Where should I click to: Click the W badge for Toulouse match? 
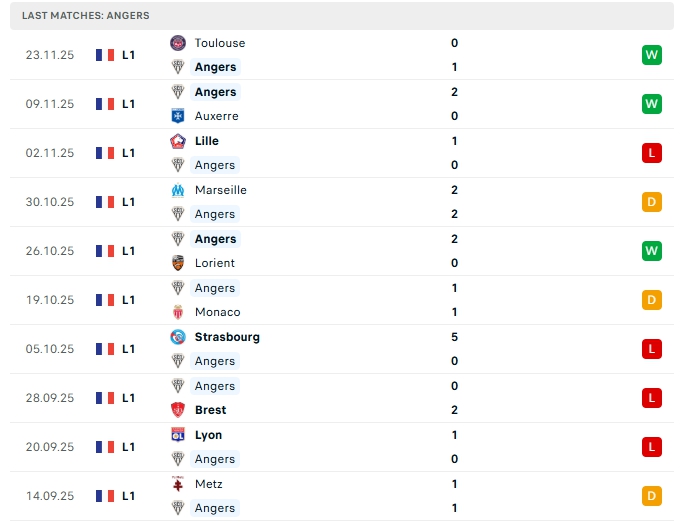point(652,55)
